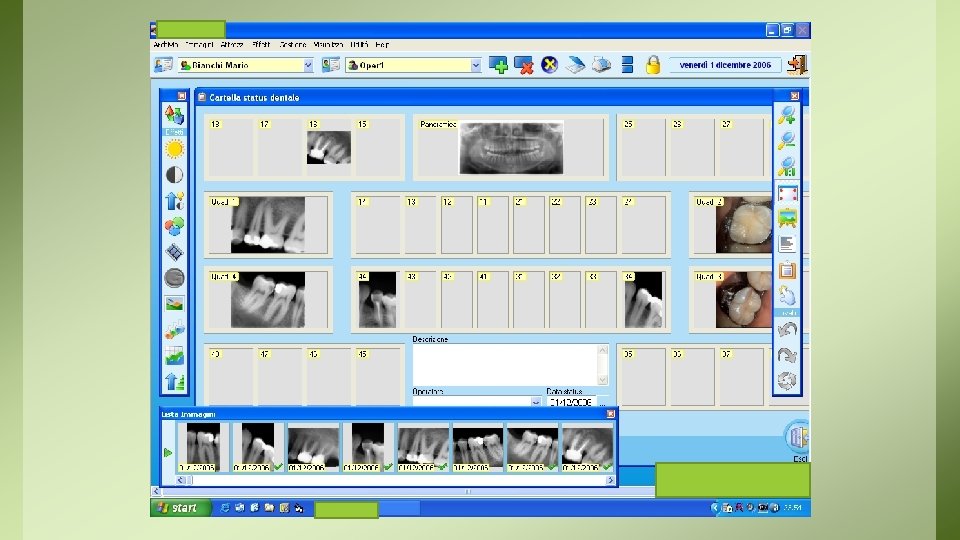Open the Immagini menu
Screen dimensions: 960x540
[x=200, y=45]
